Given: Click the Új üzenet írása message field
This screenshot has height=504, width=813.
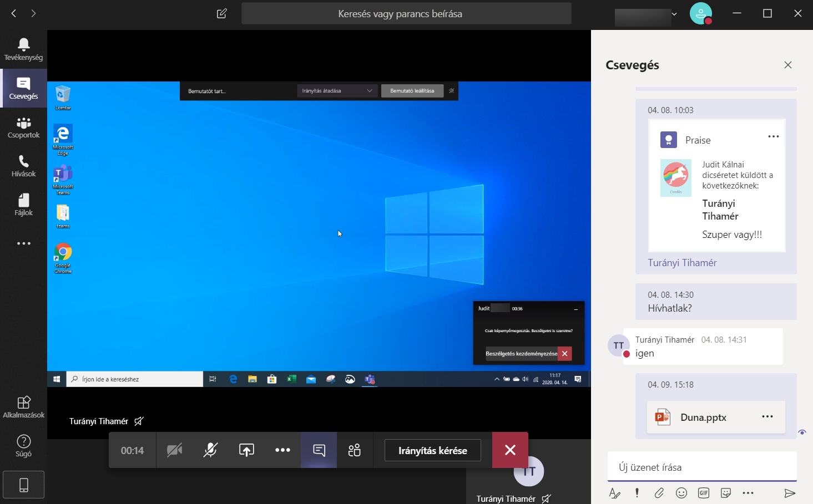Looking at the screenshot, I should tap(702, 467).
